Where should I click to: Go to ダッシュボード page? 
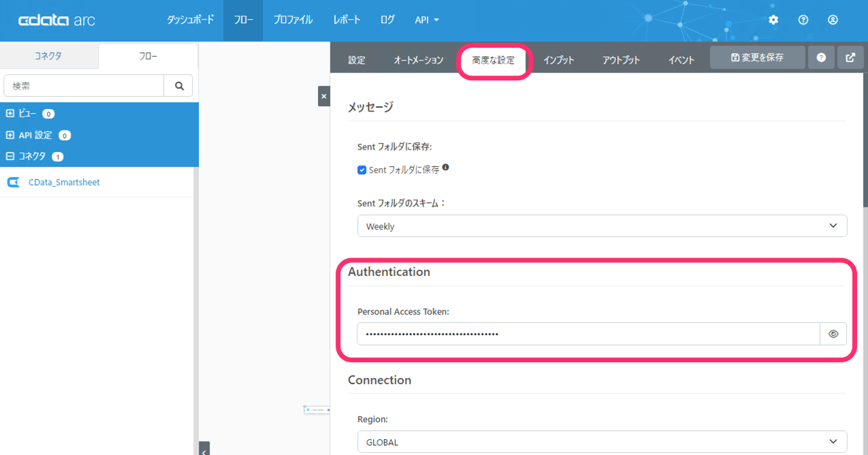coord(190,20)
